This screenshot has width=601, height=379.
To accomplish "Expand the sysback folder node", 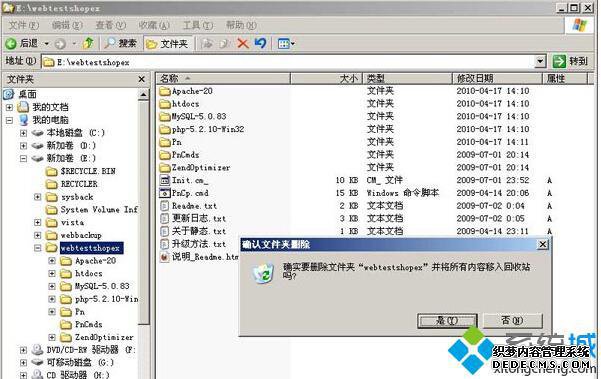I will 38,197.
